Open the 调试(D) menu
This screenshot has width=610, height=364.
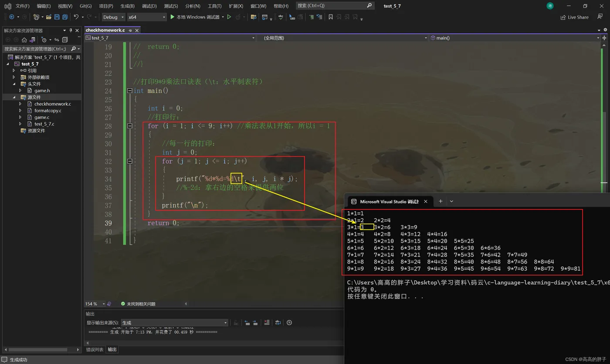149,6
